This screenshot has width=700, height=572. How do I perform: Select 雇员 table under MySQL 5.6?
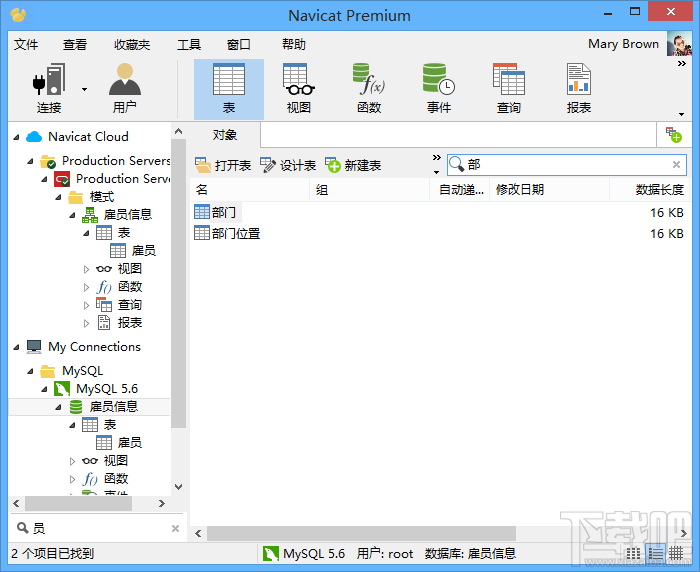(x=119, y=443)
